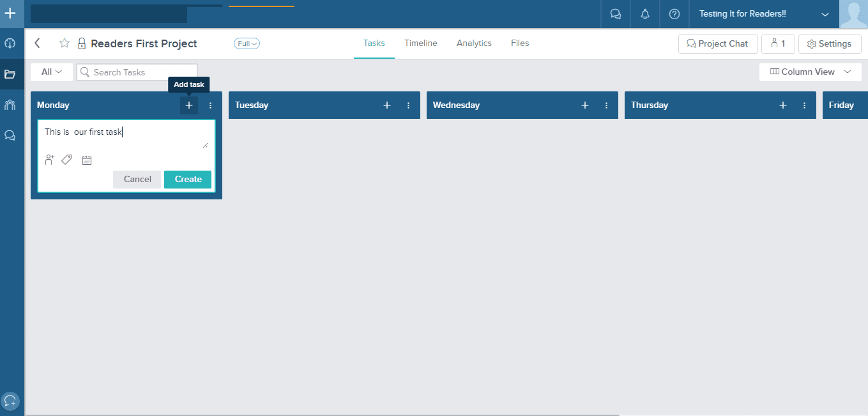The height and width of the screenshot is (416, 868).
Task: Add a tag to the new task
Action: pos(66,160)
